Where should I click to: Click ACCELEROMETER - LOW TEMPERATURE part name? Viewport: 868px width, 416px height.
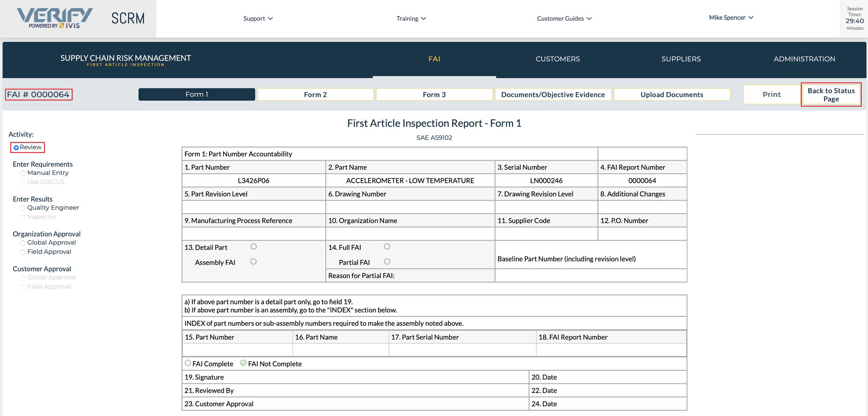[410, 181]
